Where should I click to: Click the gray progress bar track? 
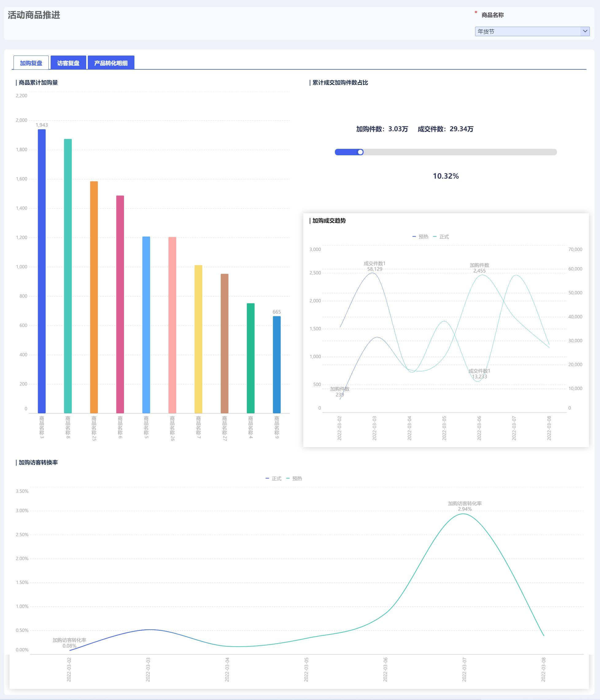(x=459, y=152)
